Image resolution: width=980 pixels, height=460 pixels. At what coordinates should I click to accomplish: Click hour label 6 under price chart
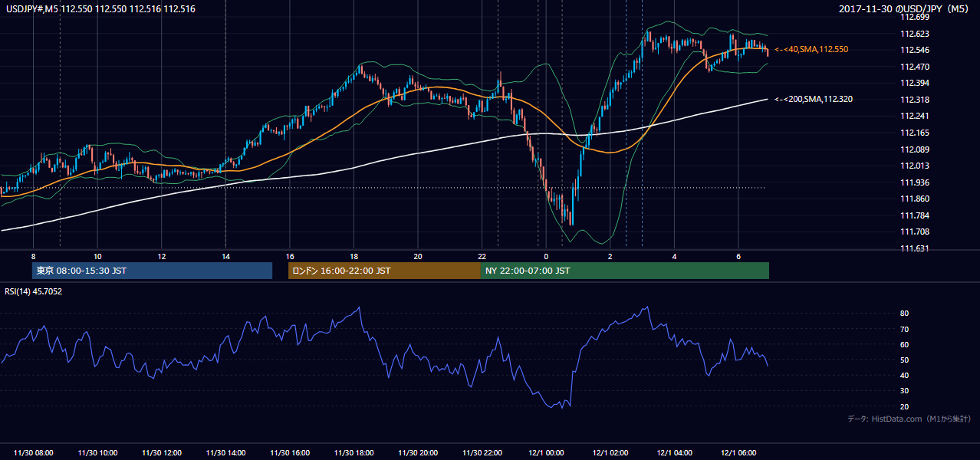[x=738, y=256]
